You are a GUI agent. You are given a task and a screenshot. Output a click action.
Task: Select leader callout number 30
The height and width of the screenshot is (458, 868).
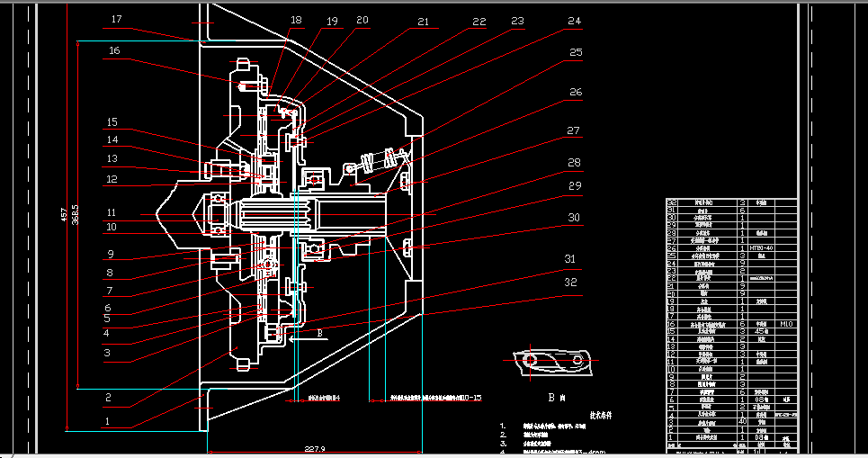pos(574,218)
